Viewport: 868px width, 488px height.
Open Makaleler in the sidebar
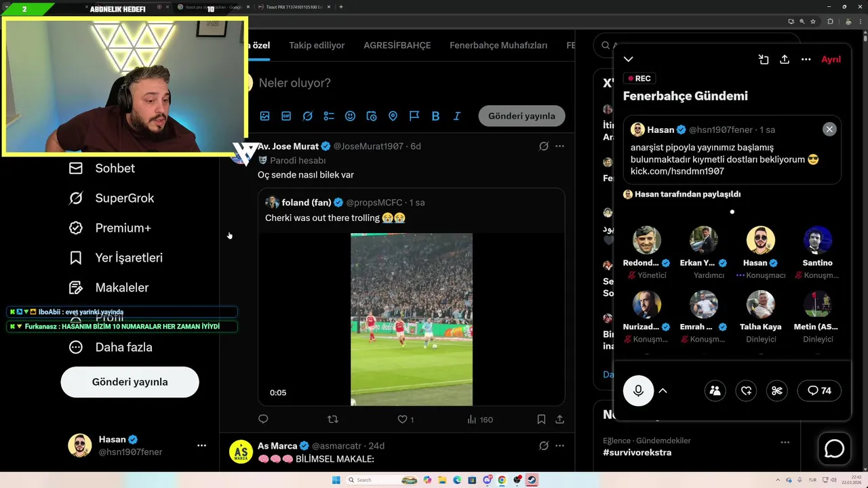(x=108, y=287)
